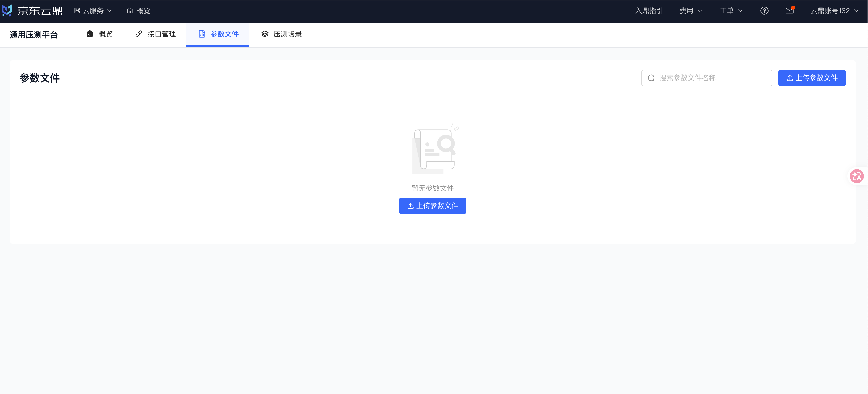Click the 搜索参数文件名称 search field
Viewport: 868px width, 394px height.
[x=707, y=78]
